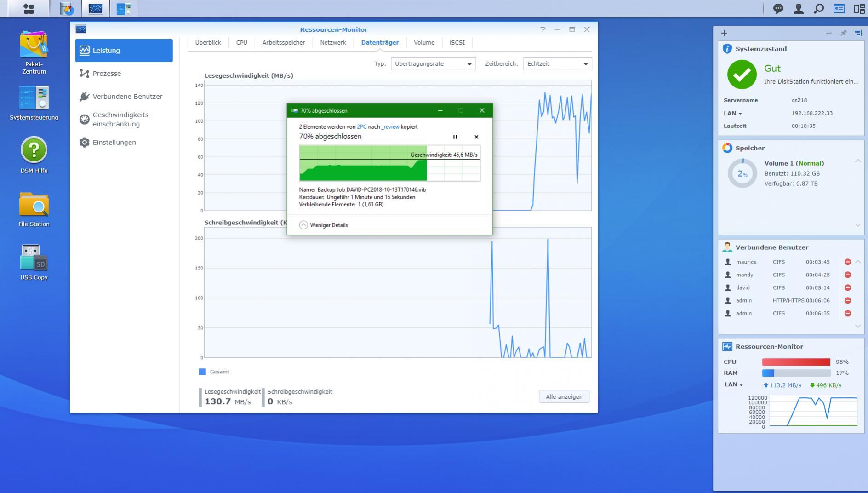Open the DSM main menu grid icon
Viewport: 868px width, 493px height.
pyautogui.click(x=29, y=9)
